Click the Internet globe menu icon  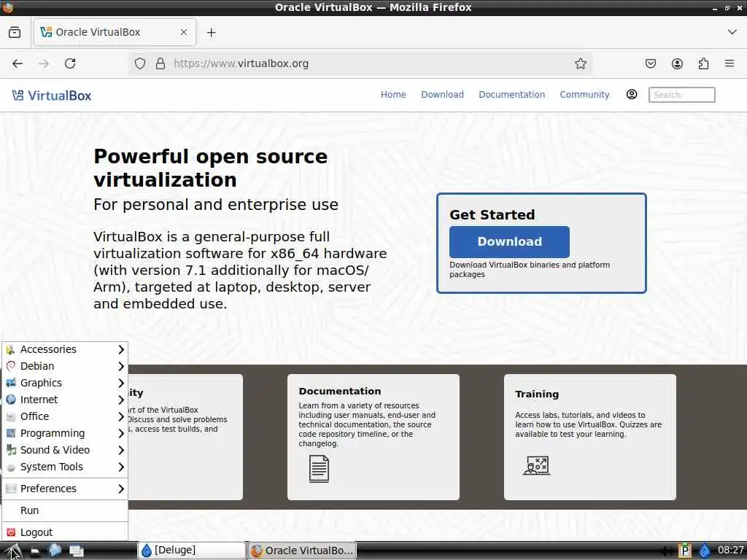(x=11, y=400)
